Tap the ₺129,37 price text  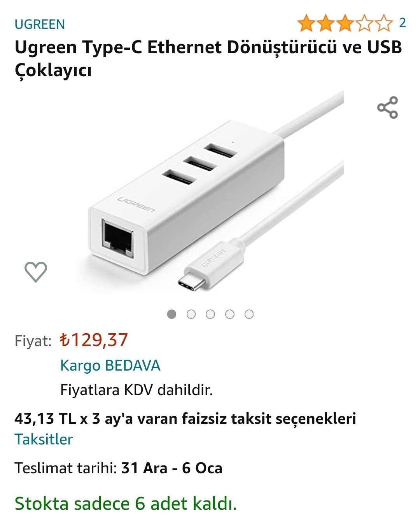click(94, 340)
